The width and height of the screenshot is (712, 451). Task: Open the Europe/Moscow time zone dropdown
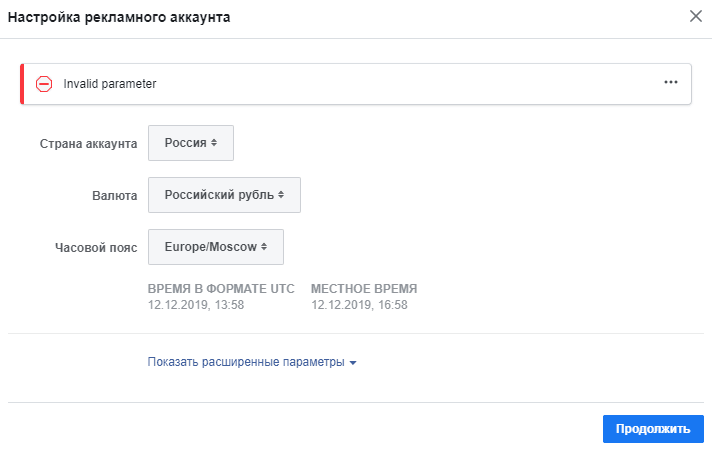click(215, 246)
